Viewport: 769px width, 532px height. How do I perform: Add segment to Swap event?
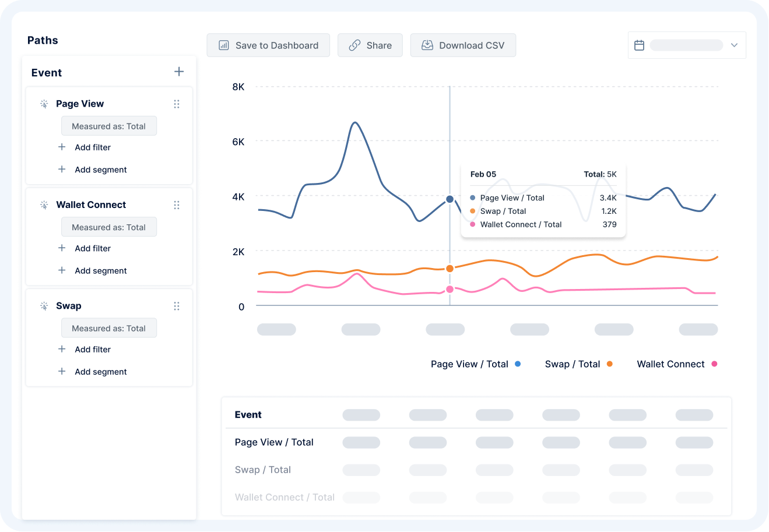pos(101,372)
